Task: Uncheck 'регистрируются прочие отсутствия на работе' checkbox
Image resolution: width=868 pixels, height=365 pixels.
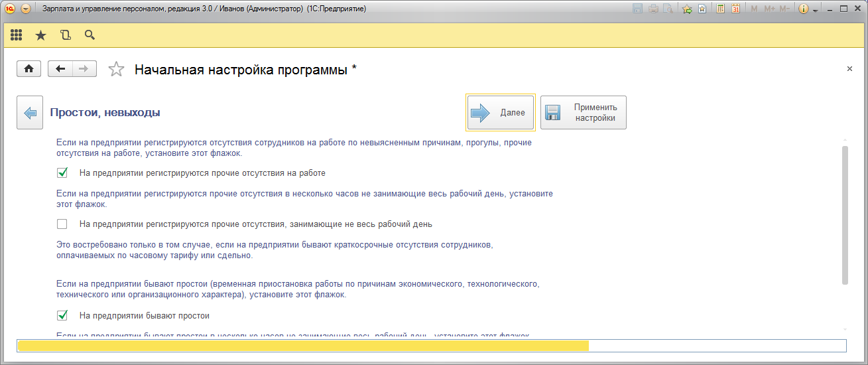Action: point(62,173)
